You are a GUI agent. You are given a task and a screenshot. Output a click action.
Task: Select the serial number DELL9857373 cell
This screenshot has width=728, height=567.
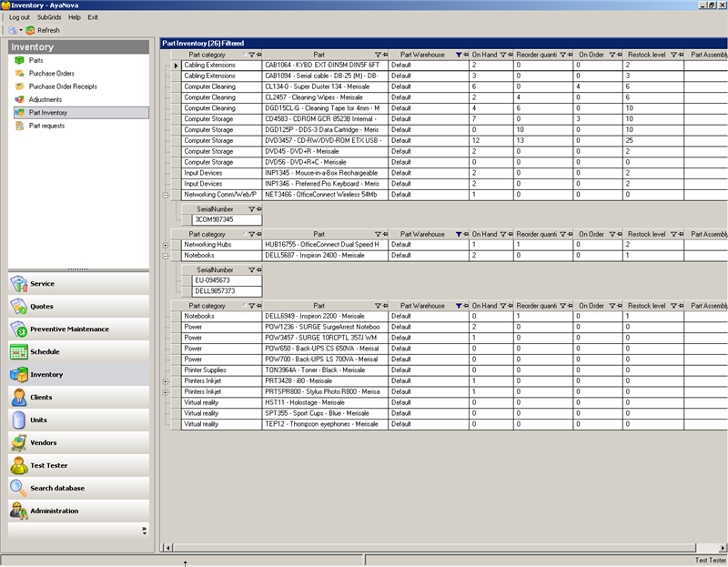tap(227, 291)
